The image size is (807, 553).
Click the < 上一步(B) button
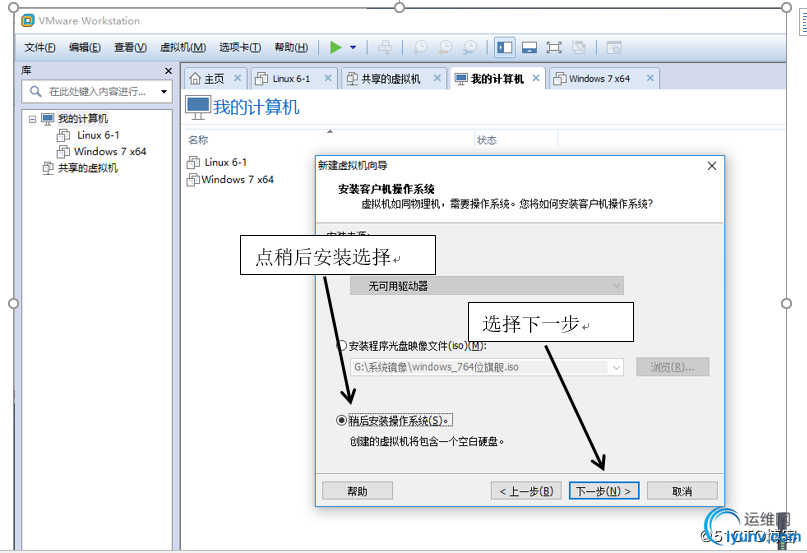[525, 491]
